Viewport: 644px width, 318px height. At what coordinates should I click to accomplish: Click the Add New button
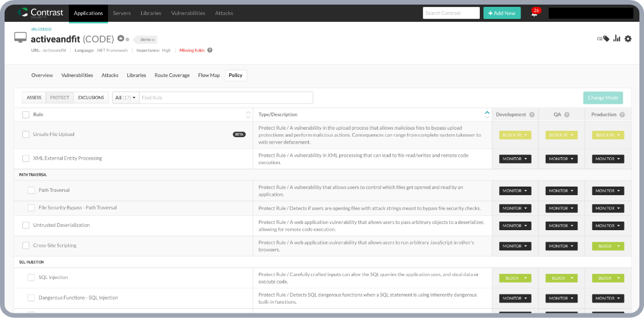[x=502, y=13]
